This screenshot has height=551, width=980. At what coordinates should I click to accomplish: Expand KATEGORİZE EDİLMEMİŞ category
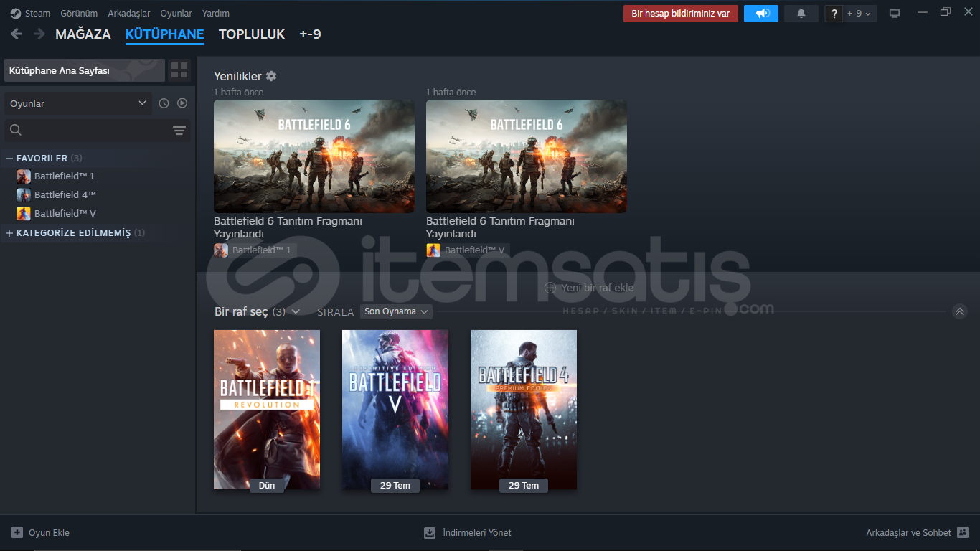tap(9, 232)
